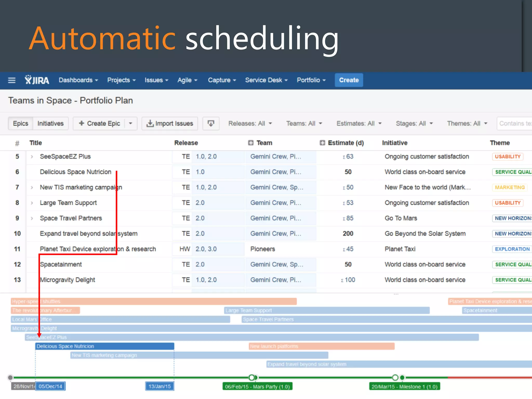Click the Contains text search field
This screenshot has width=532, height=399.
tap(514, 123)
